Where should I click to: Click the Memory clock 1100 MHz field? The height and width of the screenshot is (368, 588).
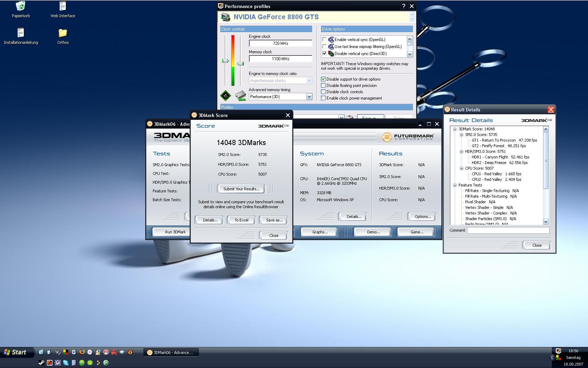(280, 59)
